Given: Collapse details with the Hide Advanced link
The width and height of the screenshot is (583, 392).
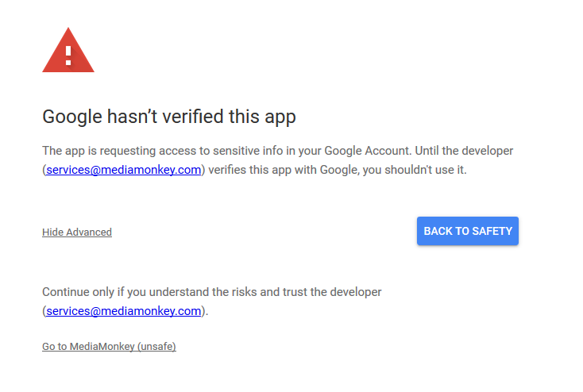Looking at the screenshot, I should coord(77,233).
